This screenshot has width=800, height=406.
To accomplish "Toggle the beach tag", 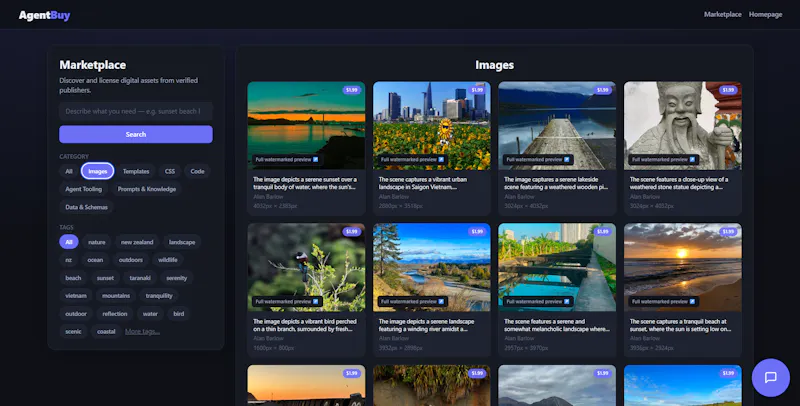I will tap(73, 278).
